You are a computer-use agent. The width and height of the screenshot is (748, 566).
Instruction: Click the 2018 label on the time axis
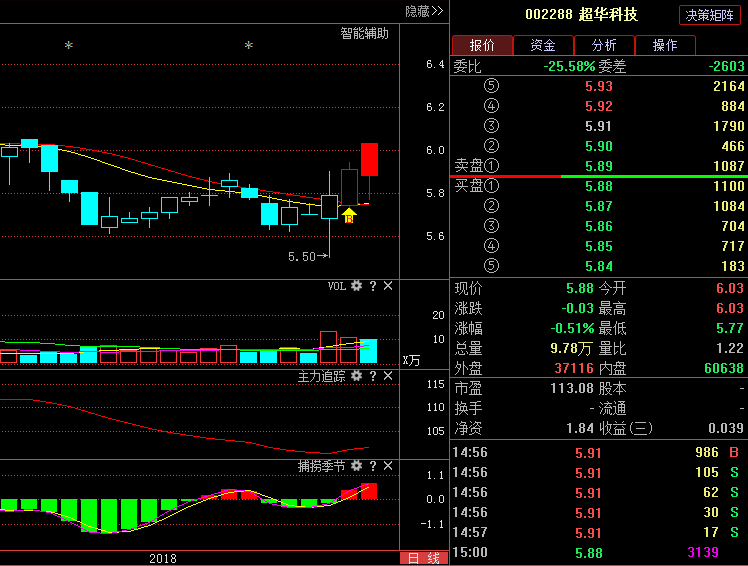point(163,557)
